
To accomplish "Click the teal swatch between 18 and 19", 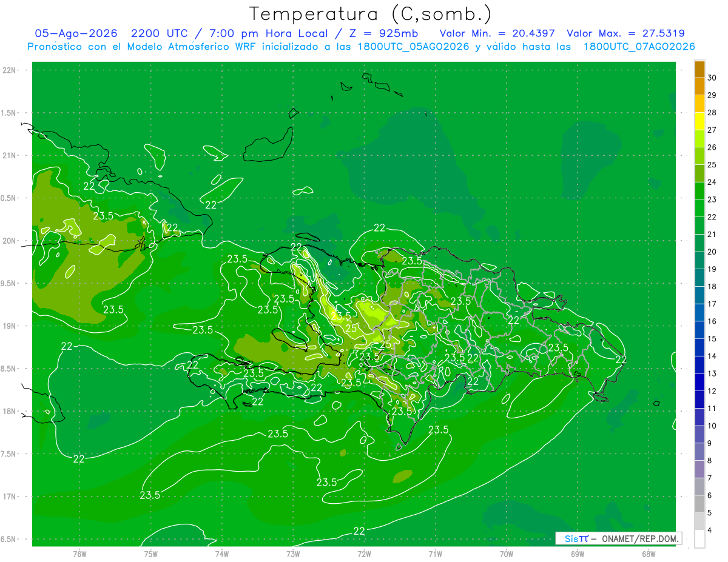I will coord(699,278).
